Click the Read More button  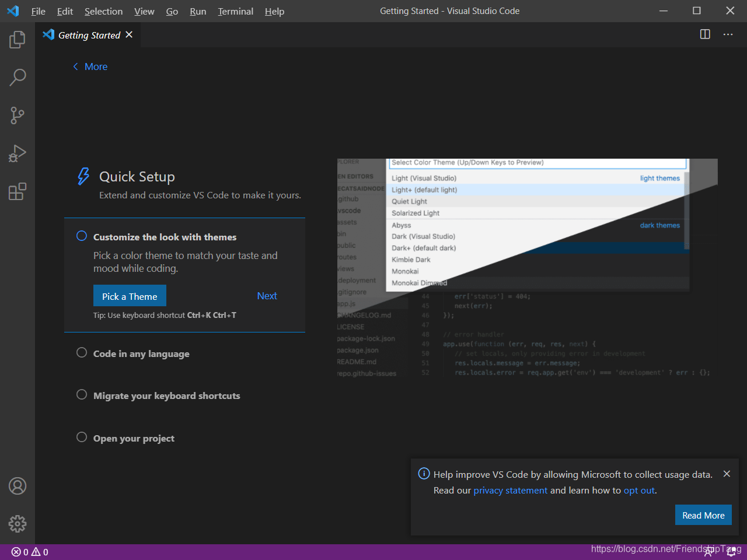coord(703,515)
